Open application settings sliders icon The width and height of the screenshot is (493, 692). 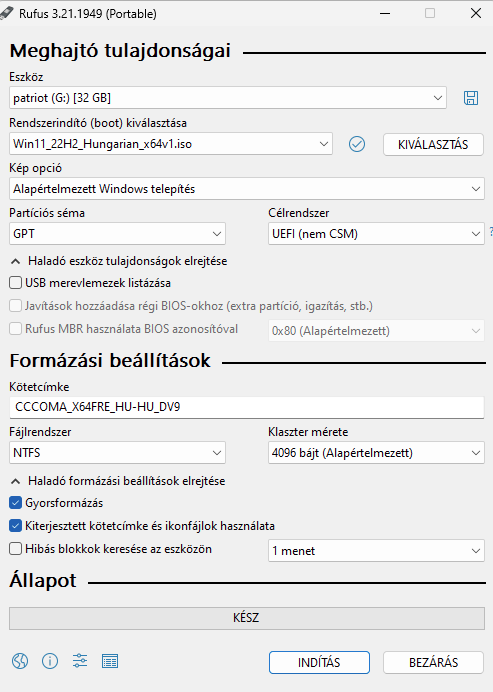(80, 661)
